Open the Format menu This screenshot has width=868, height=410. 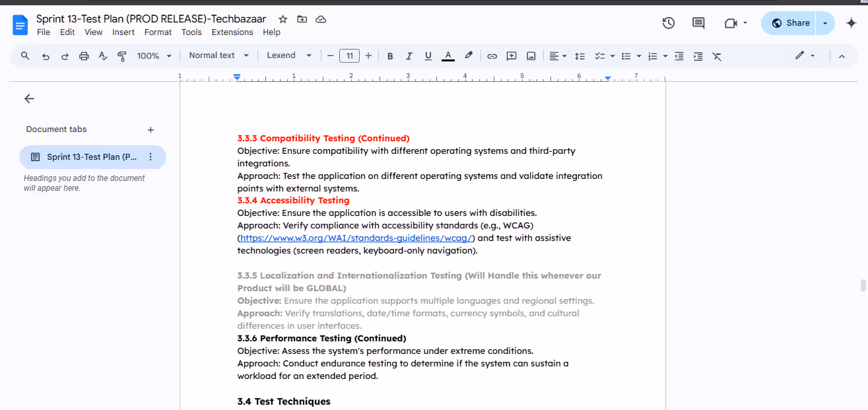pyautogui.click(x=158, y=32)
